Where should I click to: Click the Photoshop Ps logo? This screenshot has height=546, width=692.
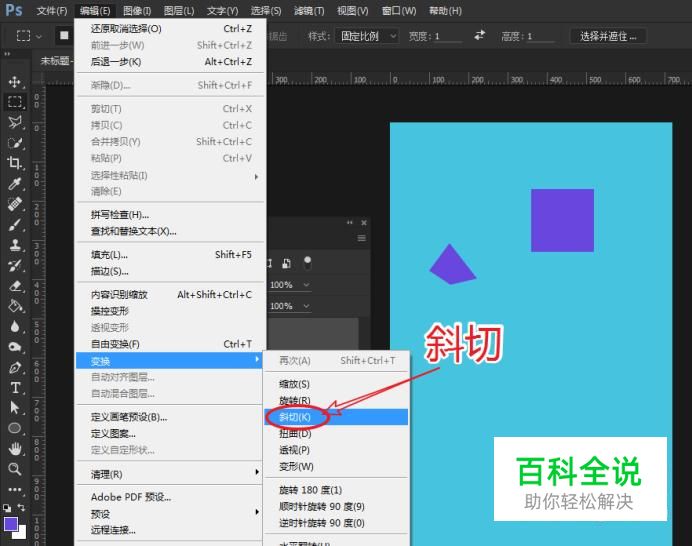pyautogui.click(x=14, y=10)
